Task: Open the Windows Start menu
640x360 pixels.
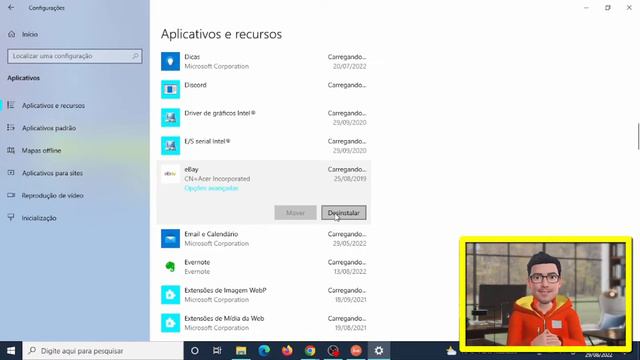Action: click(x=11, y=351)
